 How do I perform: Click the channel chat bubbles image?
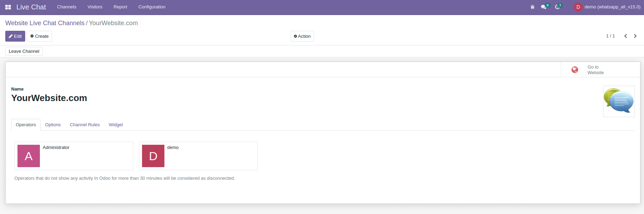pos(618,101)
